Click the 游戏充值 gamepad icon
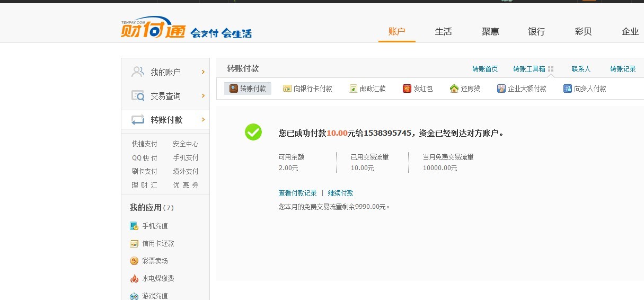 pyautogui.click(x=134, y=296)
